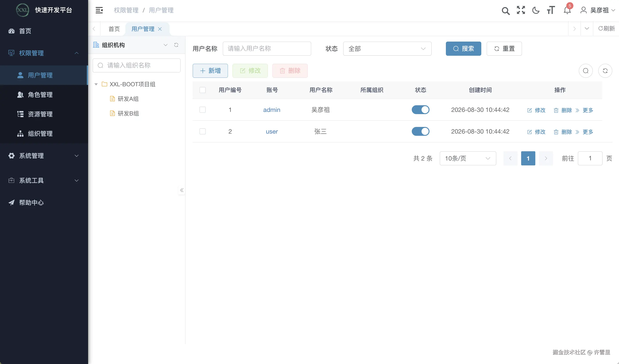This screenshot has height=364, width=619.
Task: Open 更多 in the admin row
Action: click(x=584, y=110)
